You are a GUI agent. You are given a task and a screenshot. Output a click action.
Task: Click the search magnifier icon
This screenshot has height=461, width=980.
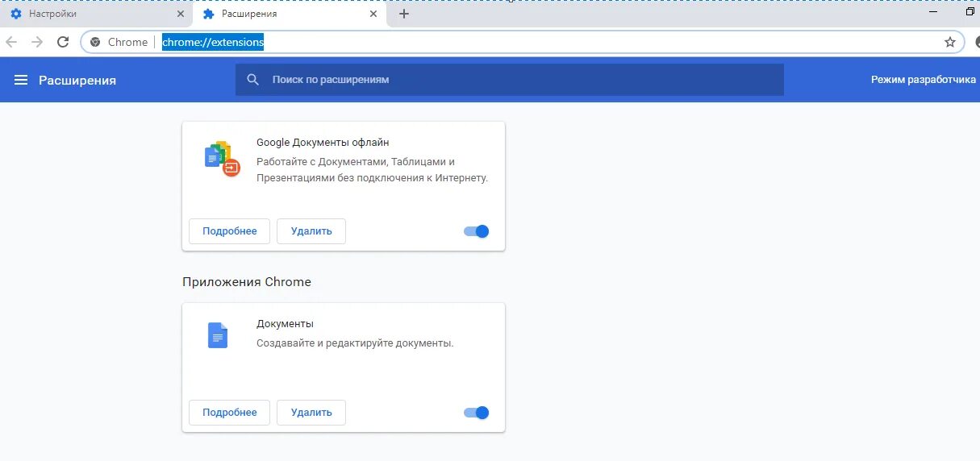(253, 80)
